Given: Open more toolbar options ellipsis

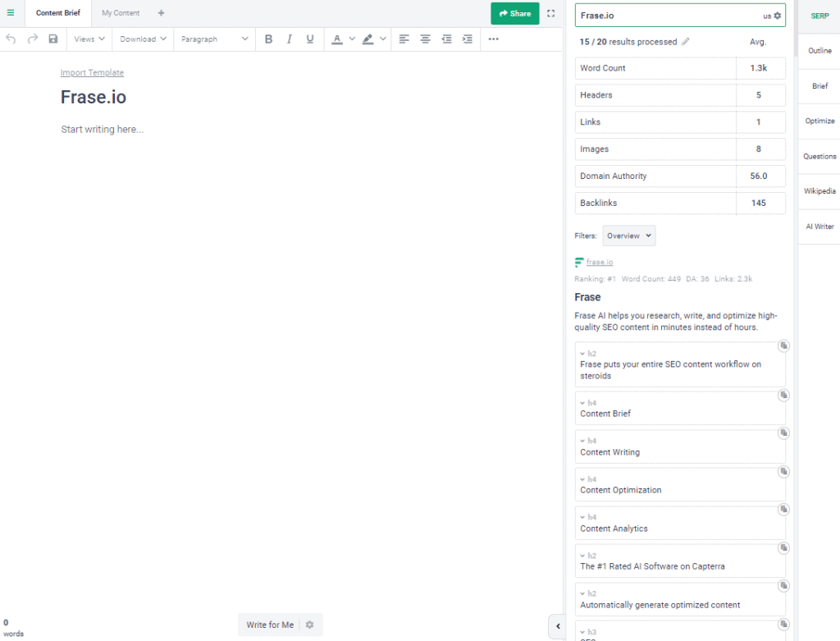Looking at the screenshot, I should [494, 39].
